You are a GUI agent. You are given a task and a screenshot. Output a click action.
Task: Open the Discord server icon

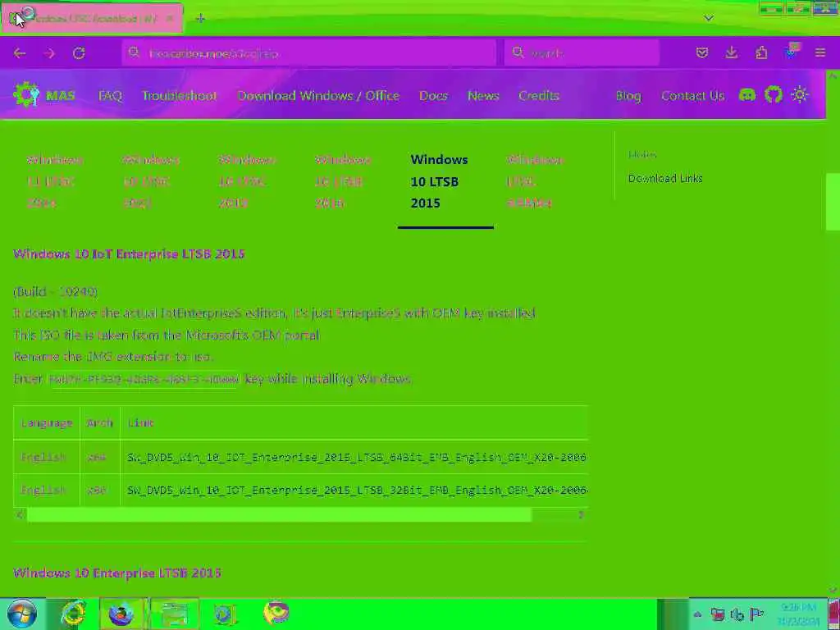click(746, 95)
